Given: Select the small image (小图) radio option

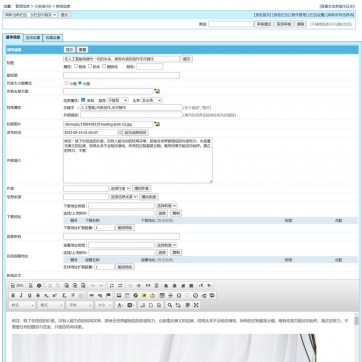Looking at the screenshot, I should pyautogui.click(x=67, y=83).
